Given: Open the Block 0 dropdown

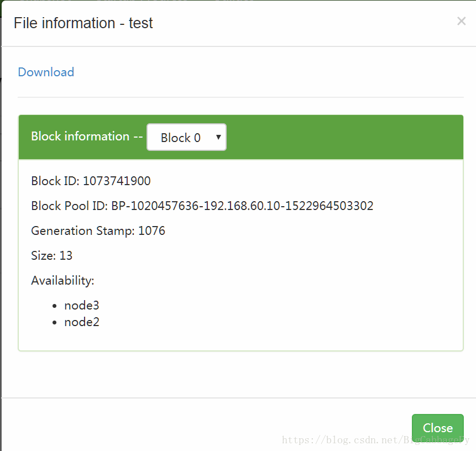Looking at the screenshot, I should [187, 137].
